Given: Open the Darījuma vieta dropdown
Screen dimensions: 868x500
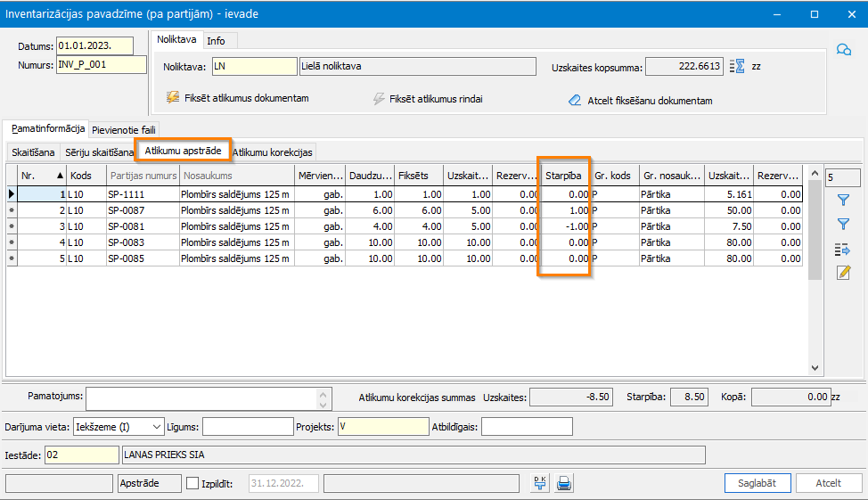Looking at the screenshot, I should 157,427.
